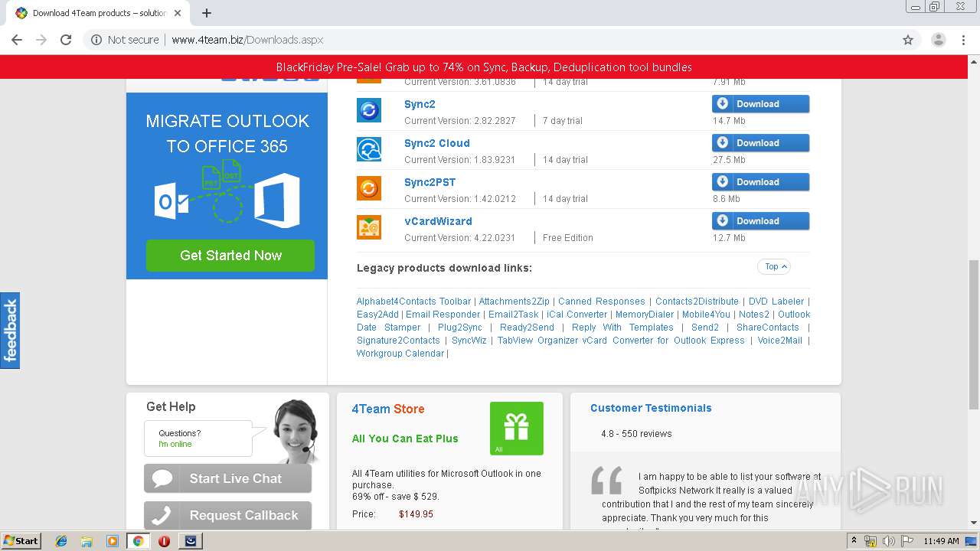Click the Windows Start button
980x551 pixels.
click(x=21, y=541)
